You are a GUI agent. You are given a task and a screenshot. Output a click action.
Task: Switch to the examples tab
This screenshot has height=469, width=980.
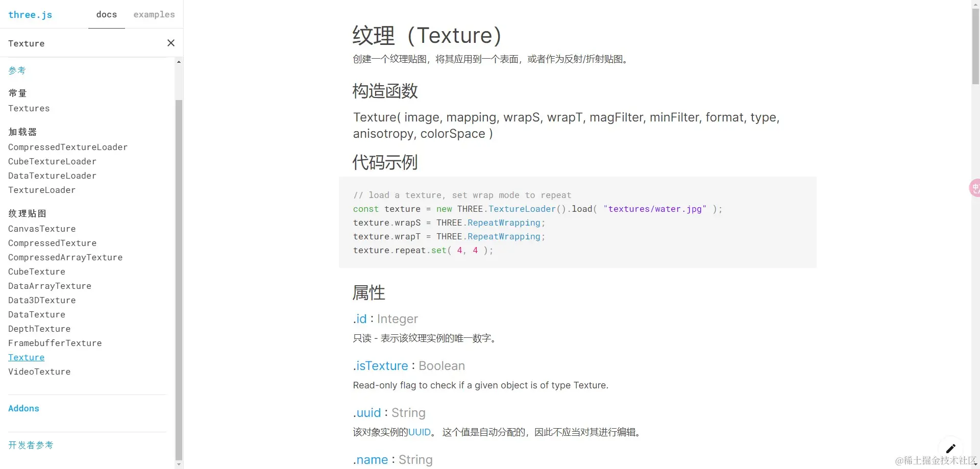pyautogui.click(x=154, y=15)
